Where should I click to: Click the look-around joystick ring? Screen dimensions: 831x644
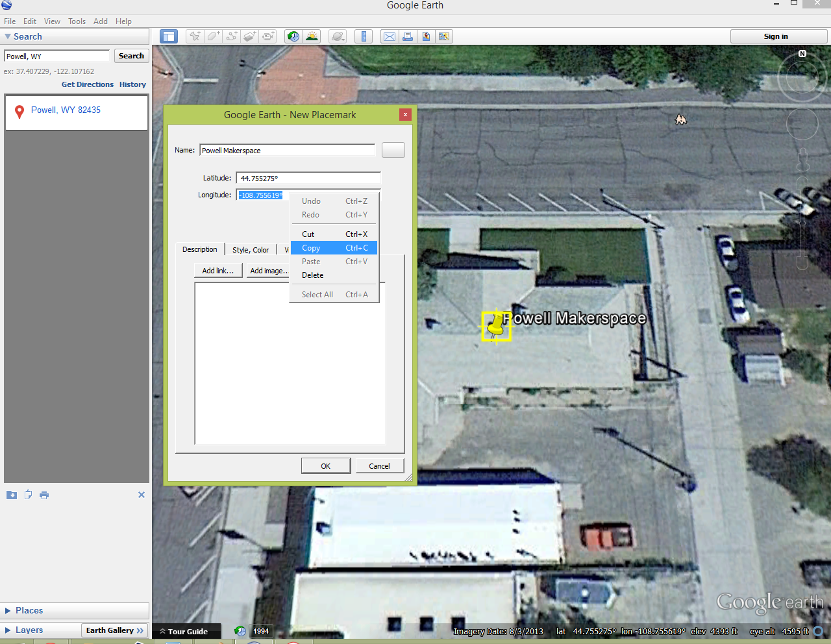[802, 79]
